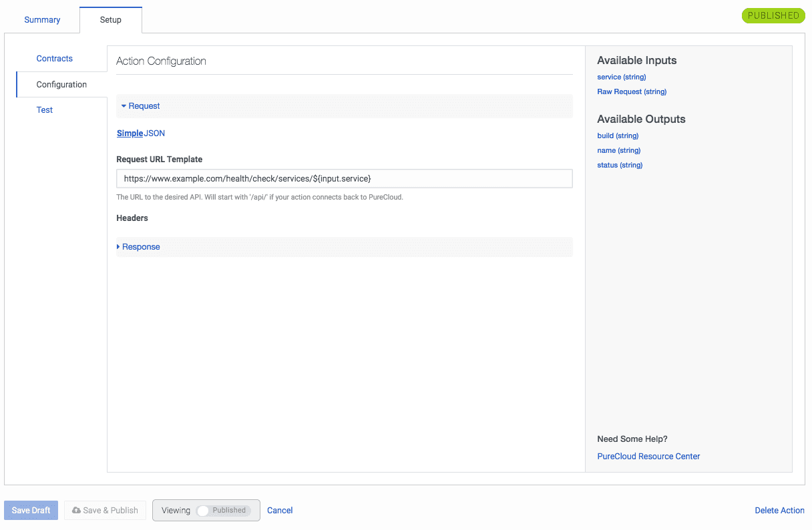Click the service input variable
This screenshot has width=812, height=530.
(x=621, y=77)
